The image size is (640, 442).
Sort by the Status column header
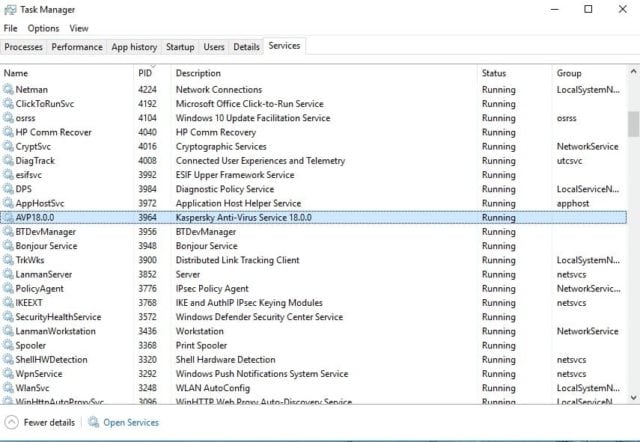[515, 73]
